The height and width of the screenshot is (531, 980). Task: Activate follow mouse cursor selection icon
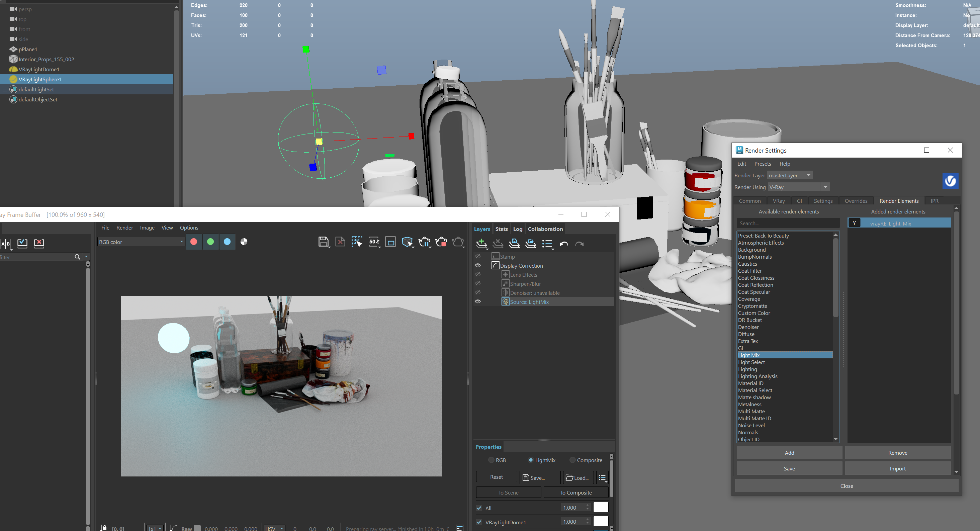coord(357,242)
